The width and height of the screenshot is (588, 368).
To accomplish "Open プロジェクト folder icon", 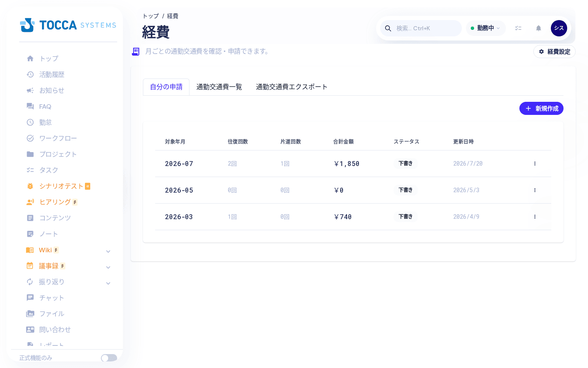I will 30,154.
